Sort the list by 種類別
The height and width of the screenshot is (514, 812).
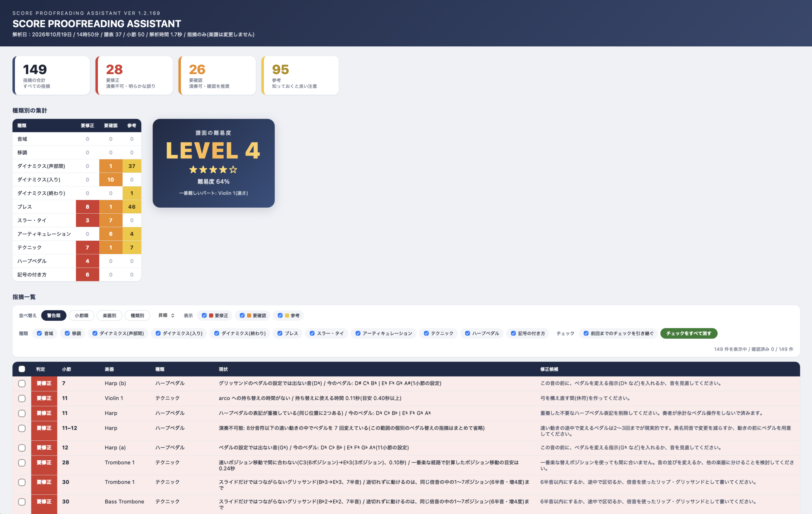tap(137, 316)
